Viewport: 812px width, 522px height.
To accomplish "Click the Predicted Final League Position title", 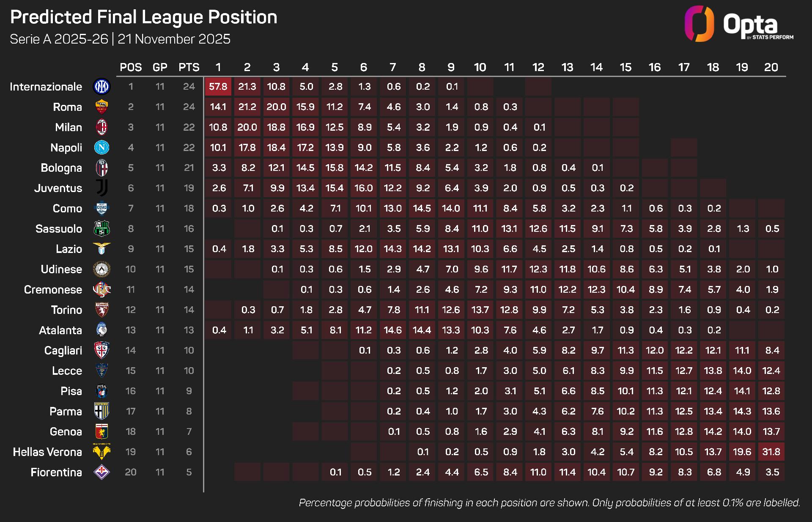I will click(144, 17).
